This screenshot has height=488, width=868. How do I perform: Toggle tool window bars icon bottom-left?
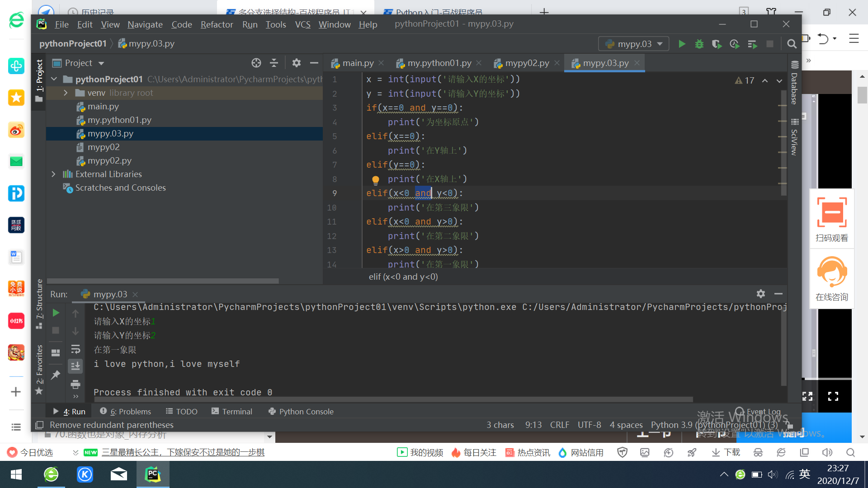(x=39, y=425)
